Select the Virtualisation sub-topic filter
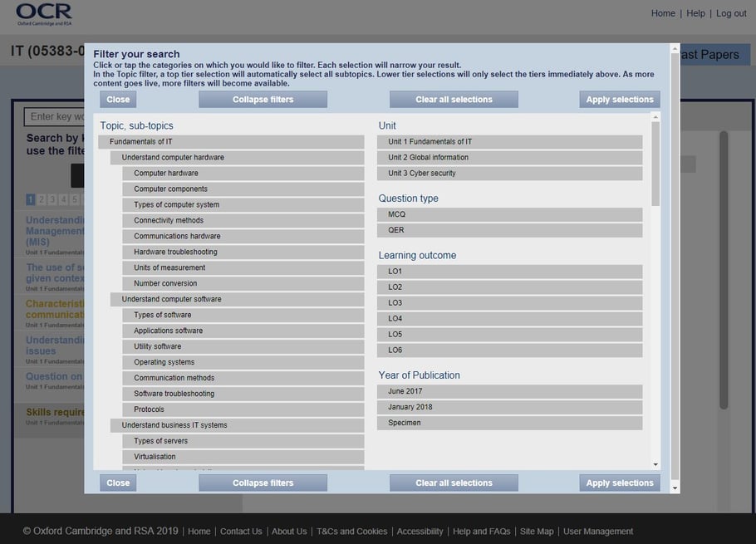The image size is (756, 544). coord(243,456)
